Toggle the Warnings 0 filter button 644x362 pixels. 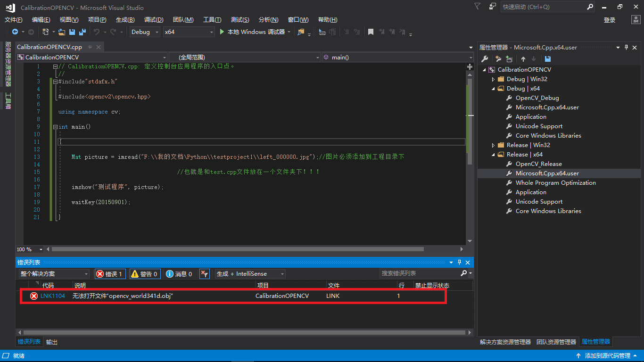pyautogui.click(x=145, y=274)
